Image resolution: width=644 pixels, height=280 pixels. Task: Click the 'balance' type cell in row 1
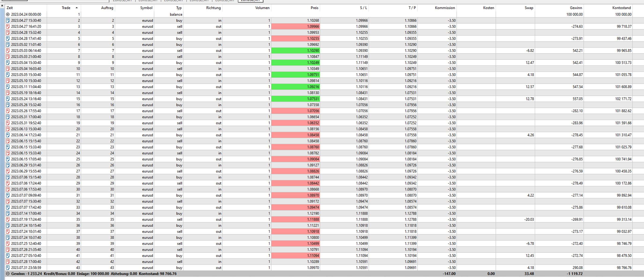coord(176,15)
